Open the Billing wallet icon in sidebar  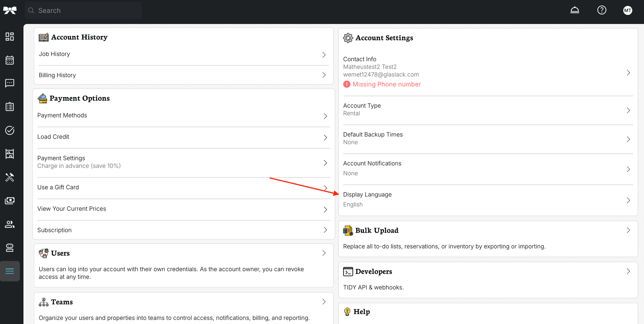click(10, 200)
